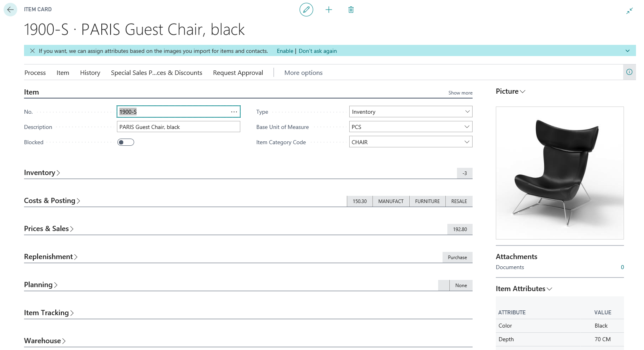The image size is (644, 350).
Task: Open the Process menu
Action: click(35, 72)
